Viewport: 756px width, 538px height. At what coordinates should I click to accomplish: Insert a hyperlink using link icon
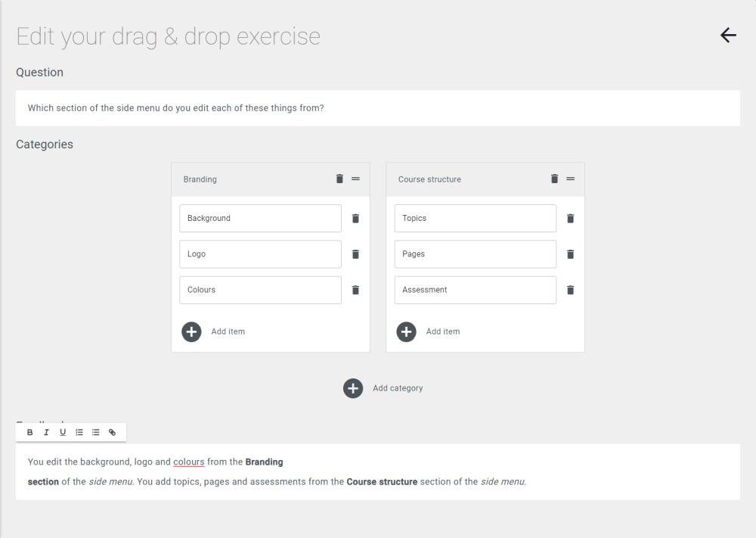(112, 432)
